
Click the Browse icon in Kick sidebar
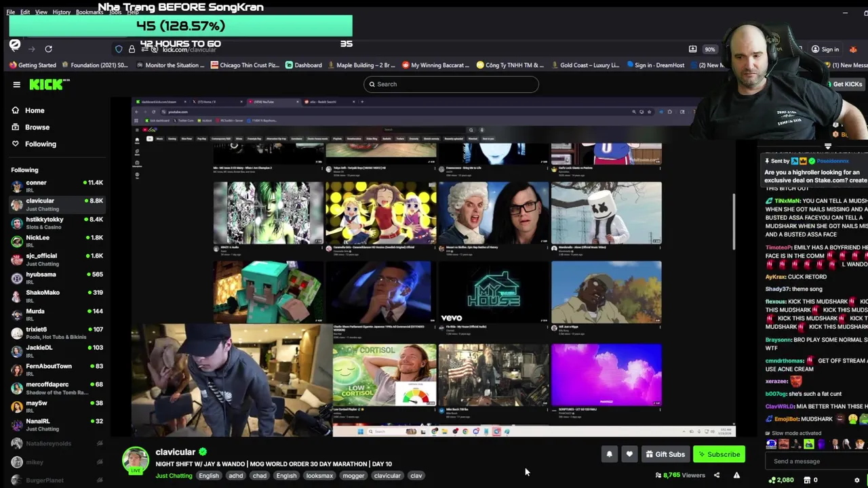tap(15, 127)
